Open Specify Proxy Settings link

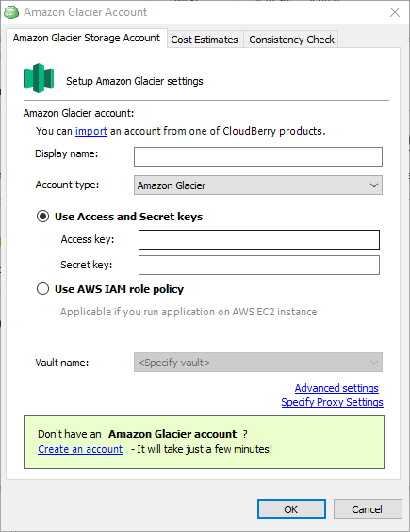coord(332,402)
